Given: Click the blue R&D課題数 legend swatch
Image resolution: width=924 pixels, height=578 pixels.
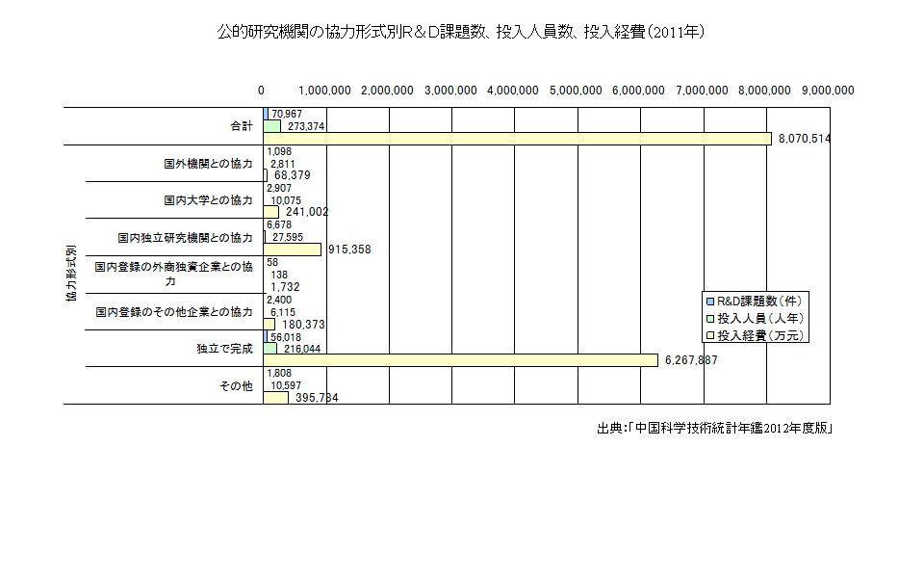Looking at the screenshot, I should 710,300.
